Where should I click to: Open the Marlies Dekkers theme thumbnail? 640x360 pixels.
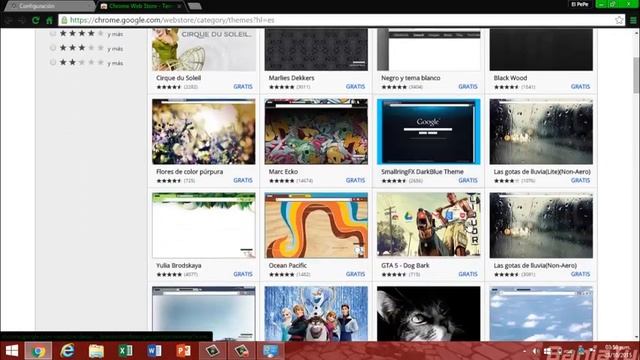(x=316, y=49)
